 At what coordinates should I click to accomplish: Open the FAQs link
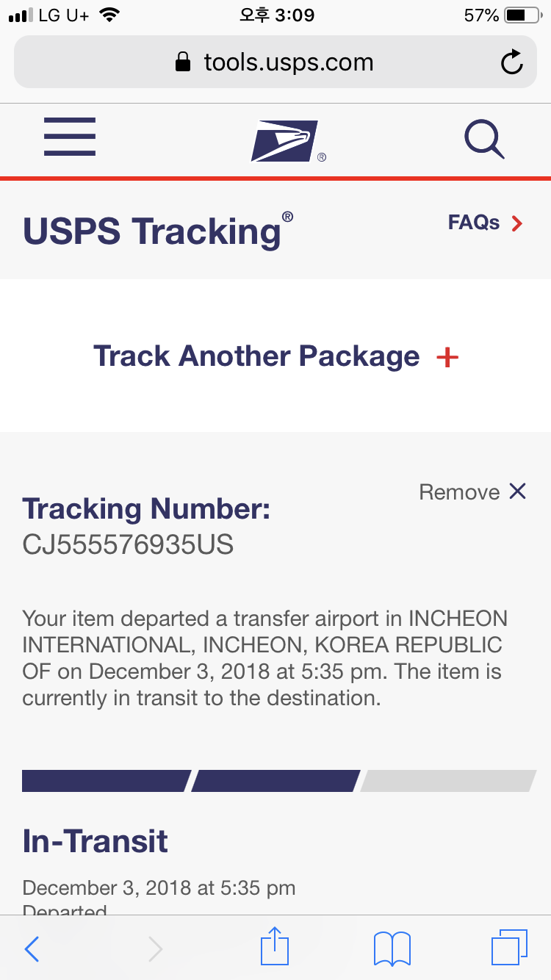tap(474, 223)
